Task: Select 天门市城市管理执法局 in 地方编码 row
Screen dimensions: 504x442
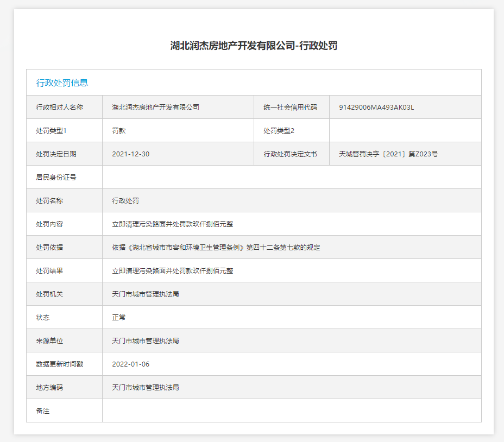Action: (146, 388)
